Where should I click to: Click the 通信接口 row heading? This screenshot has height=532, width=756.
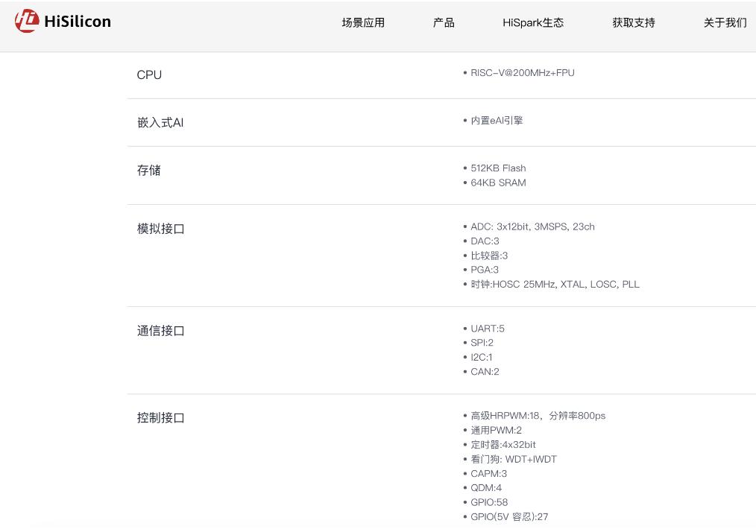coord(161,331)
